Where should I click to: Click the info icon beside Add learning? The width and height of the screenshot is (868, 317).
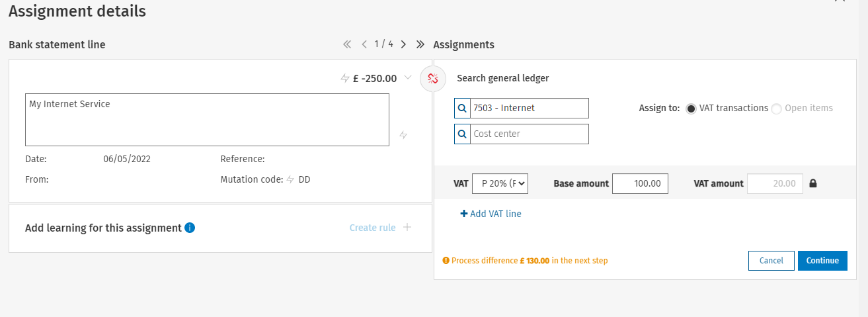point(190,228)
